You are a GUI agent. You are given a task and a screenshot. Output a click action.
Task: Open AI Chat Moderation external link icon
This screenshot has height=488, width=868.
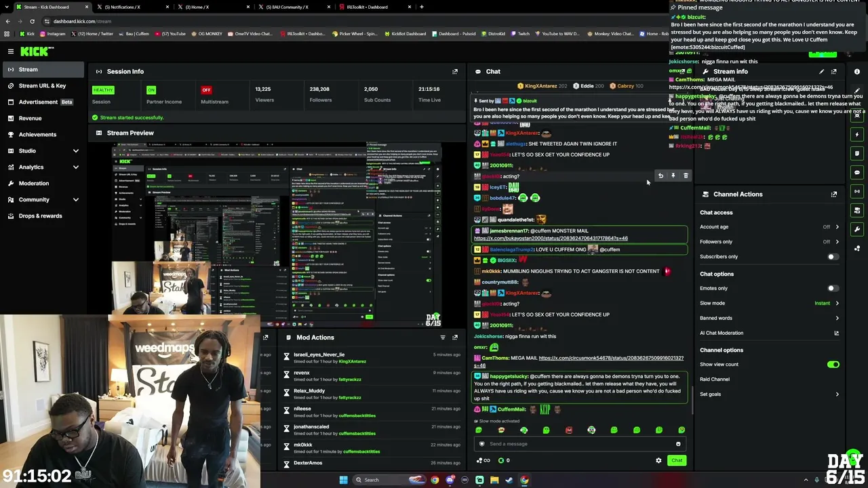click(x=836, y=333)
